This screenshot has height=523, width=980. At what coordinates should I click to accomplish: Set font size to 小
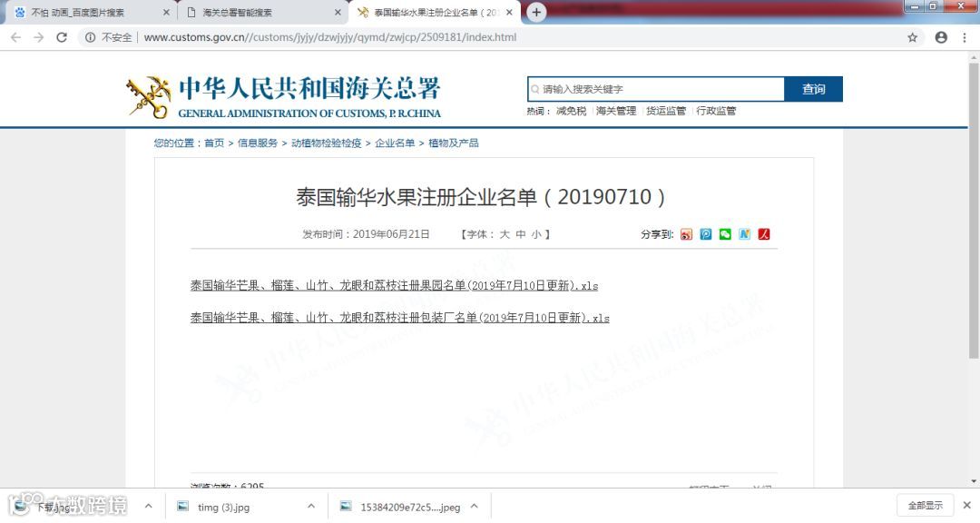(536, 234)
